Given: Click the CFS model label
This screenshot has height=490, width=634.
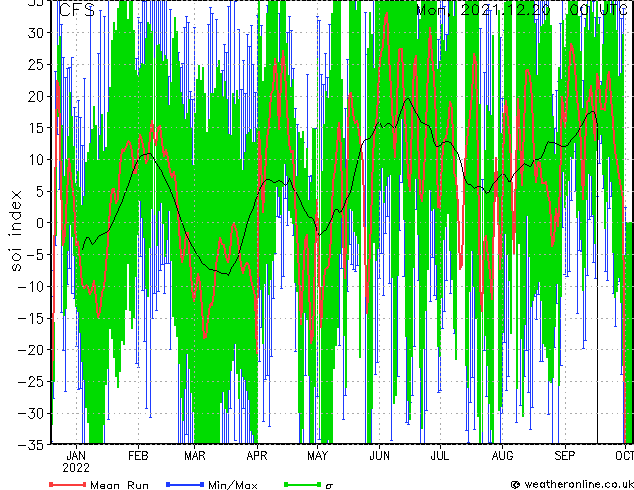Looking at the screenshot, I should [x=76, y=10].
